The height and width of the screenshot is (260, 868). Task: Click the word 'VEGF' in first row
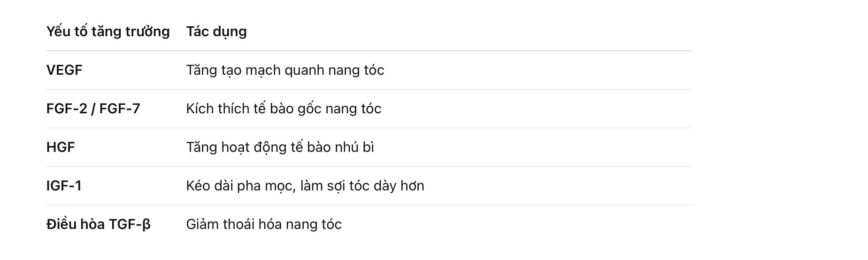pyautogui.click(x=64, y=70)
